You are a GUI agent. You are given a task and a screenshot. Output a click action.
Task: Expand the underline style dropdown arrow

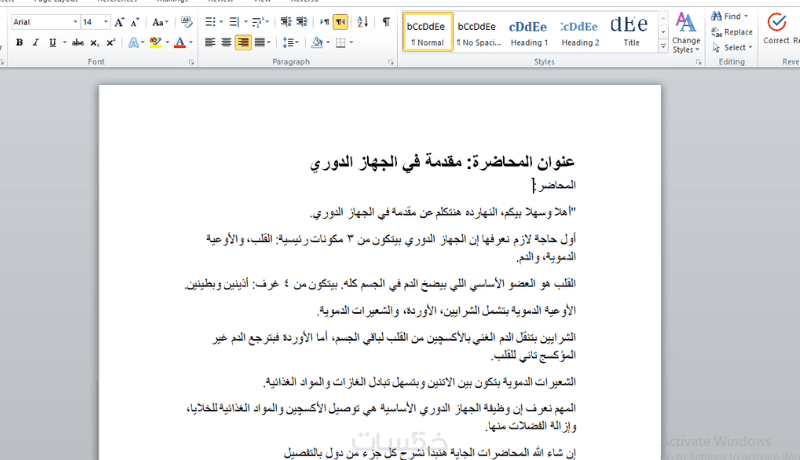tap(65, 43)
